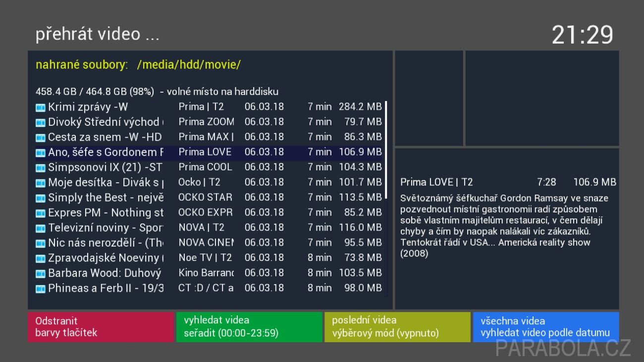Click the Prima LOVE | T2 info heading
This screenshot has height=362, width=644.
pyautogui.click(x=436, y=182)
